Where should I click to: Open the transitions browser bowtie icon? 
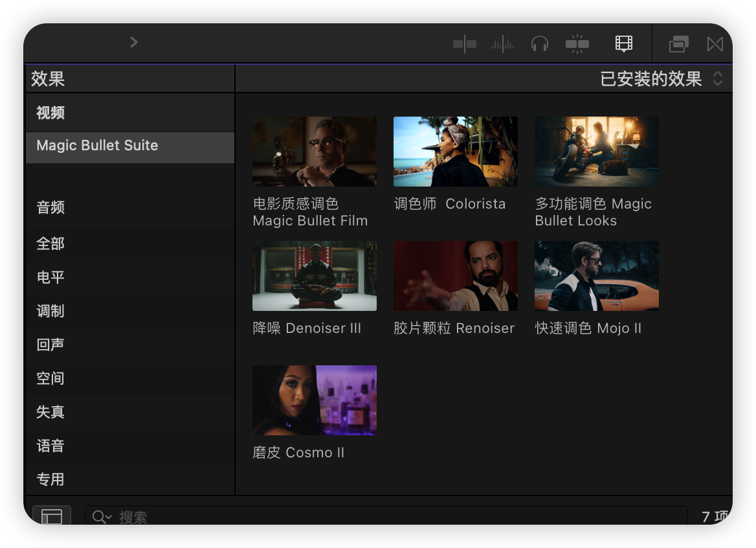click(715, 44)
